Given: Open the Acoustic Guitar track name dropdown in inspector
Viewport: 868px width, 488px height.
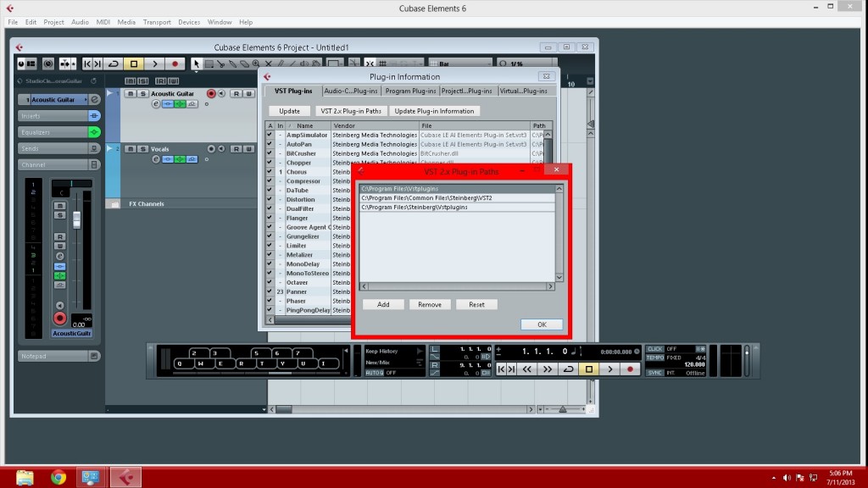Looking at the screenshot, I should [x=86, y=100].
